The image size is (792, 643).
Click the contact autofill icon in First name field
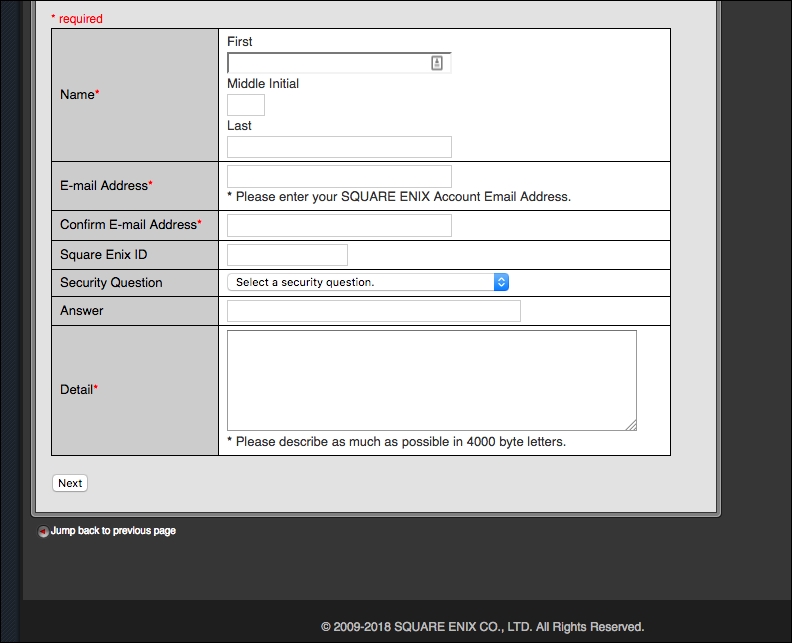tap(437, 63)
